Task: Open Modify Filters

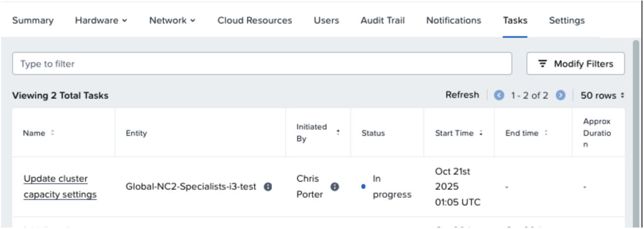Action: coord(576,64)
